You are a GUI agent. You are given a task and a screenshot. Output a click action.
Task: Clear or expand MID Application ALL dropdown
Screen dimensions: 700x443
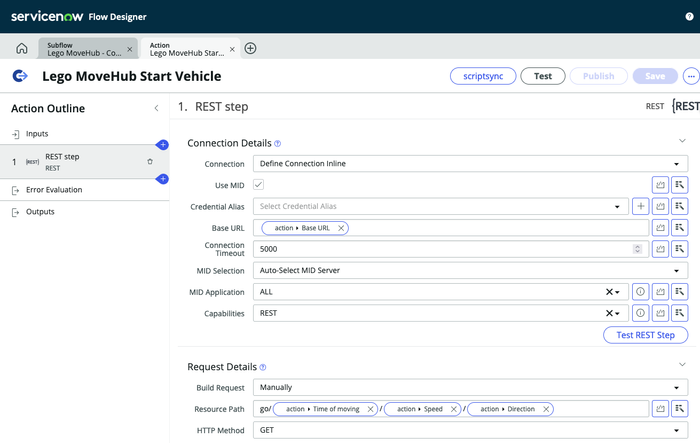(612, 292)
